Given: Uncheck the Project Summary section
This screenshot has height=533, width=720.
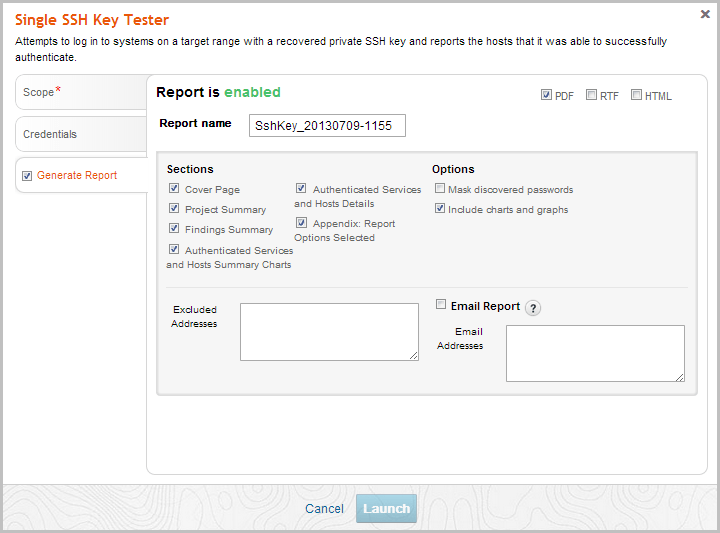Looking at the screenshot, I should point(175,209).
